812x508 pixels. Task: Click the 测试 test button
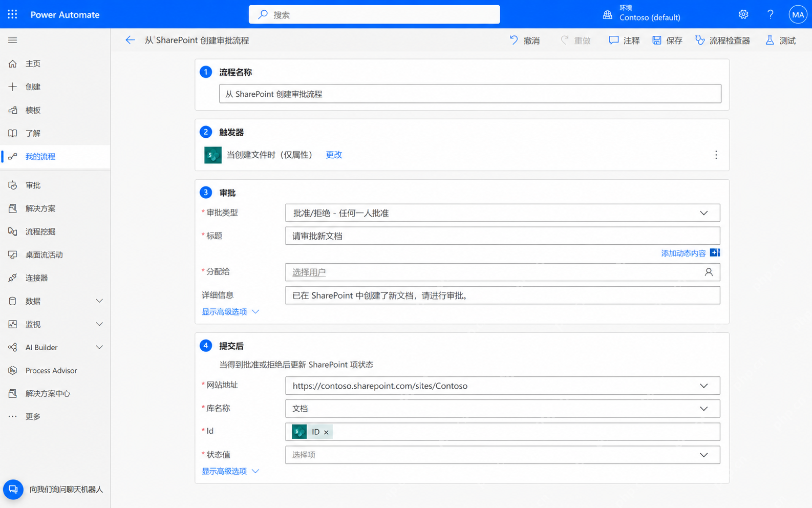coord(780,40)
